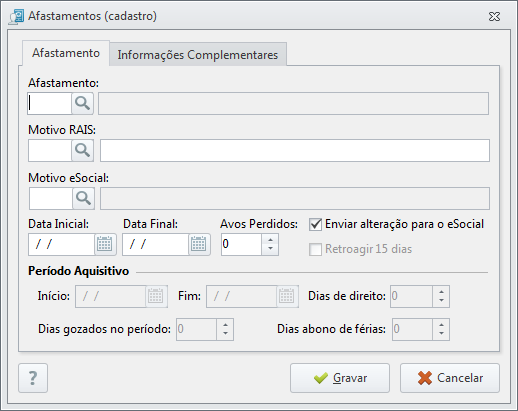The height and width of the screenshot is (411, 518).
Task: Open the Data Inicial calendar picker
Action: tap(105, 244)
